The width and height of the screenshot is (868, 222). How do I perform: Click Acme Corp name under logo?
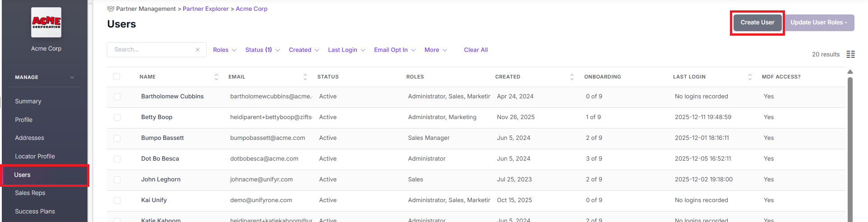click(x=46, y=48)
